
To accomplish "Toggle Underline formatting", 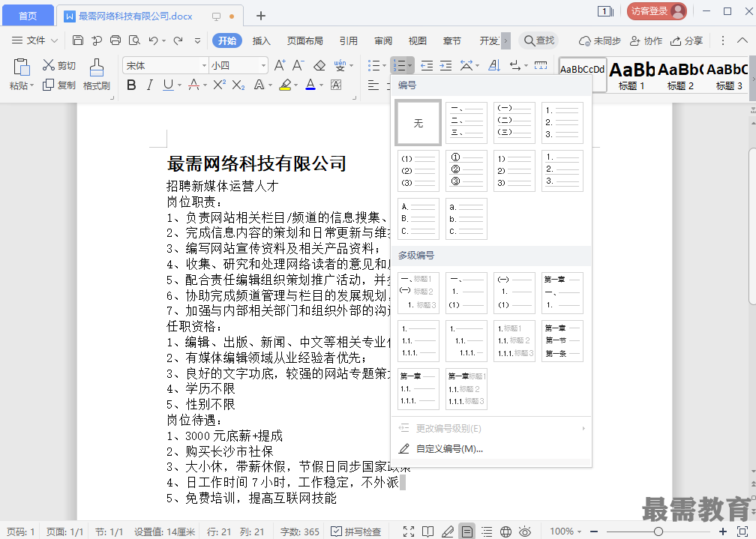I will tap(168, 85).
